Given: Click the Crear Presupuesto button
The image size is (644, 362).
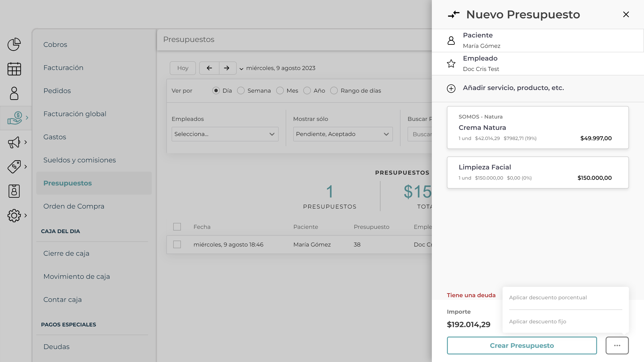Looking at the screenshot, I should tap(522, 346).
